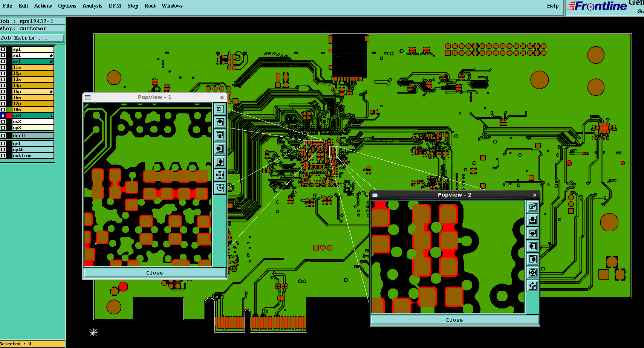The height and width of the screenshot is (348, 644).
Task: Enable the drill layer checkbox
Action: tap(3, 136)
